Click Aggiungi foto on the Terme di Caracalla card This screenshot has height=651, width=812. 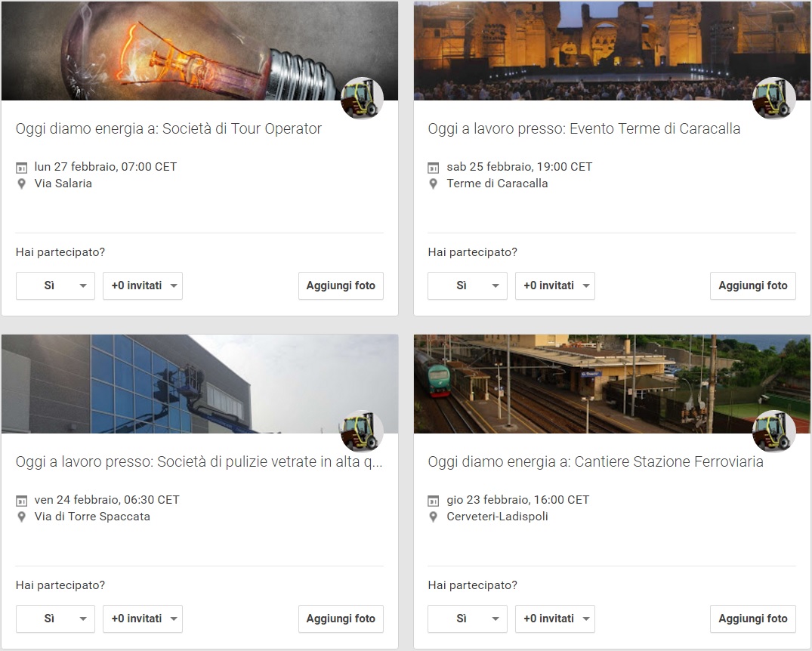(753, 286)
